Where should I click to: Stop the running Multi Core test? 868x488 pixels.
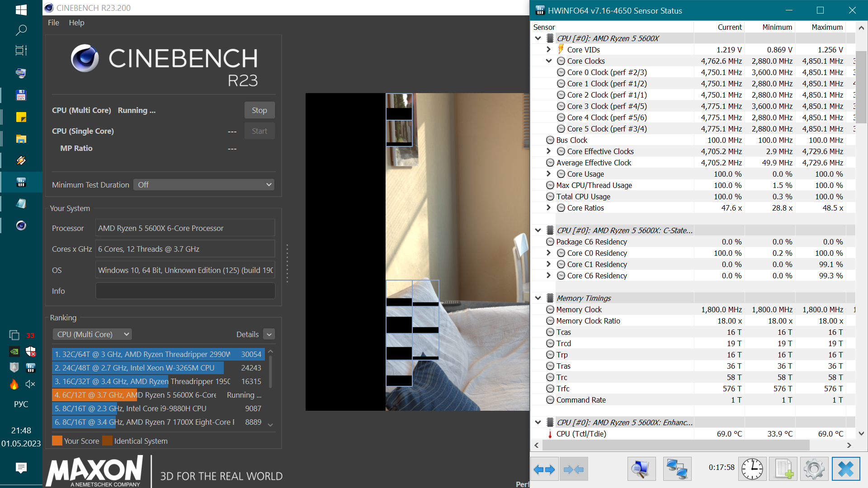click(259, 110)
